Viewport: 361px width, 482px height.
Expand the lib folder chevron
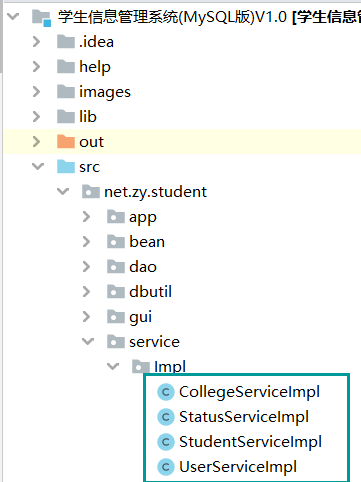pyautogui.click(x=36, y=117)
